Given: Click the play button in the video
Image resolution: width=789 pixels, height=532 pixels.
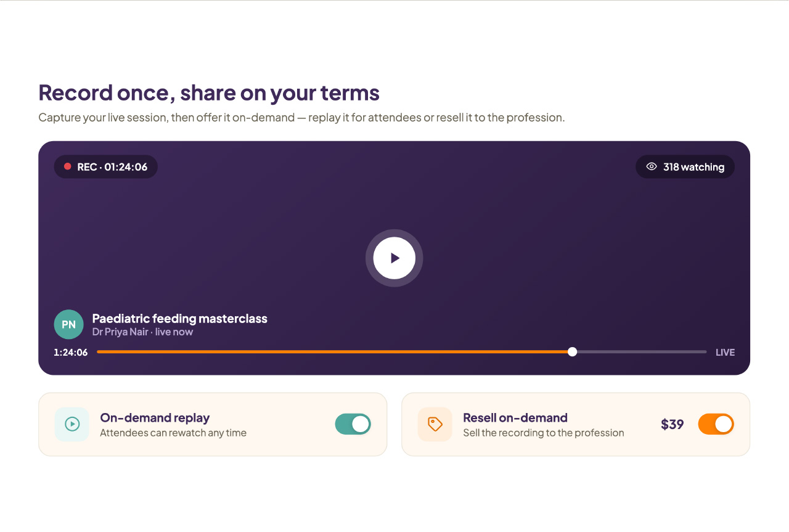Looking at the screenshot, I should (394, 258).
